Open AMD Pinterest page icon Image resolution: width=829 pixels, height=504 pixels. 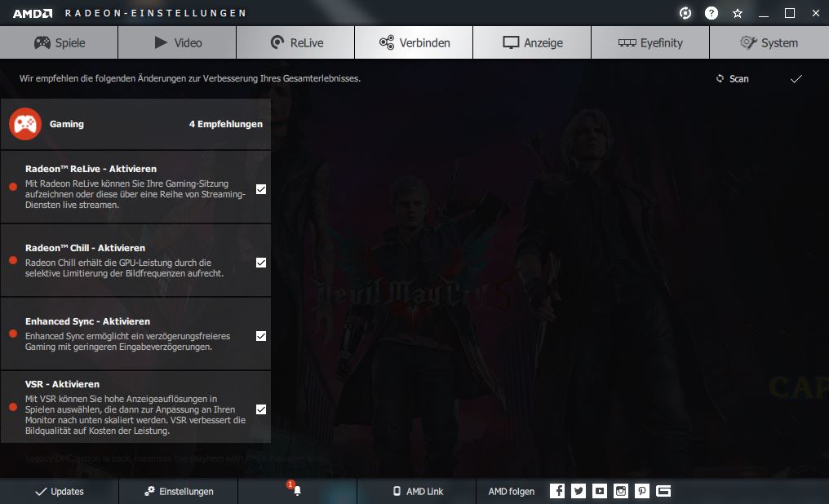pyautogui.click(x=642, y=491)
